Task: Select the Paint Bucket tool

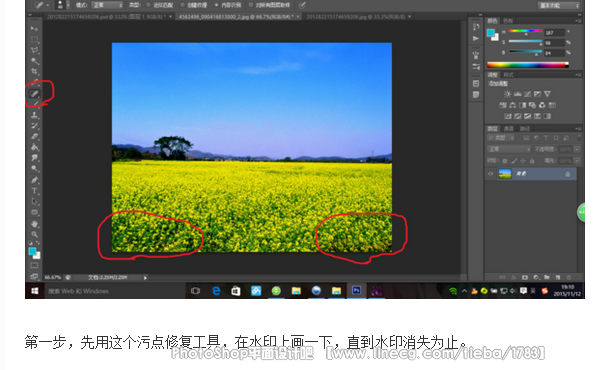Action: [x=34, y=147]
